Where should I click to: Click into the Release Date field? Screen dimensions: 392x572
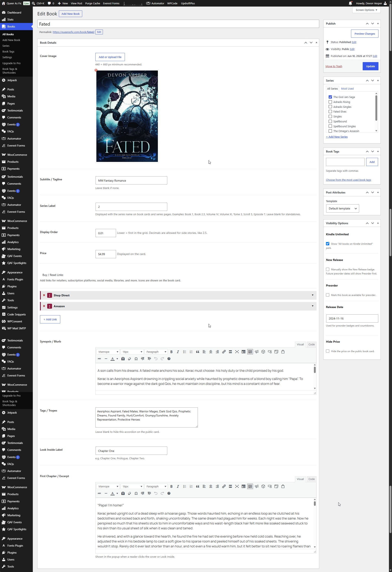pos(352,318)
